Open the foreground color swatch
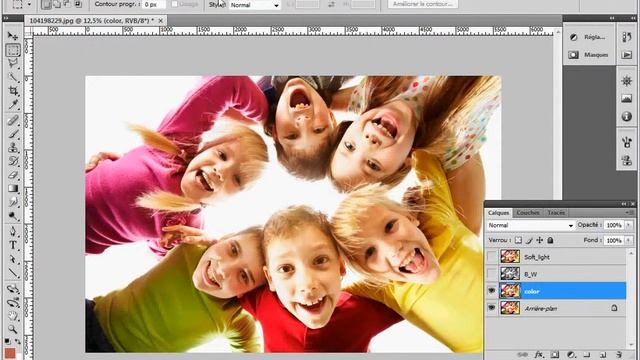Image resolution: width=640 pixels, height=360 pixels. (x=9, y=353)
